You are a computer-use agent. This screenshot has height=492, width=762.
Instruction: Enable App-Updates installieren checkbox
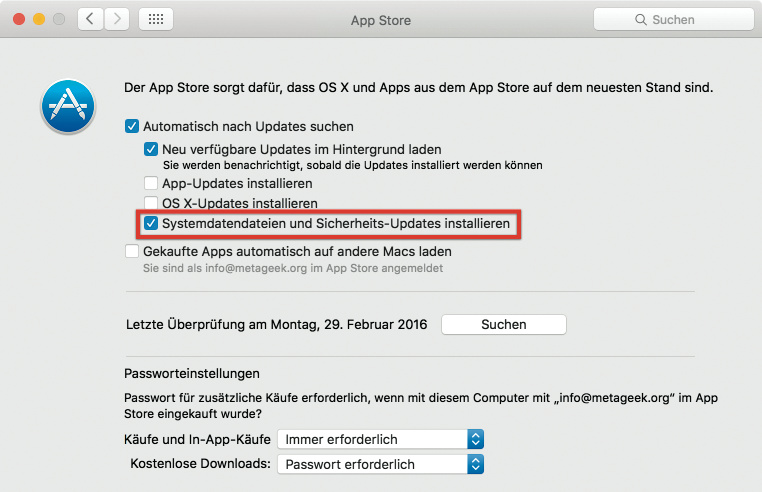pos(151,184)
